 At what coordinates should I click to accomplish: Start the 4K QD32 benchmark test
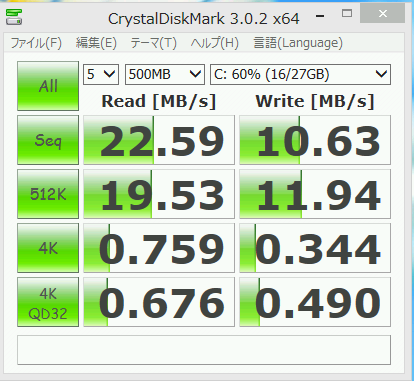coord(48,302)
